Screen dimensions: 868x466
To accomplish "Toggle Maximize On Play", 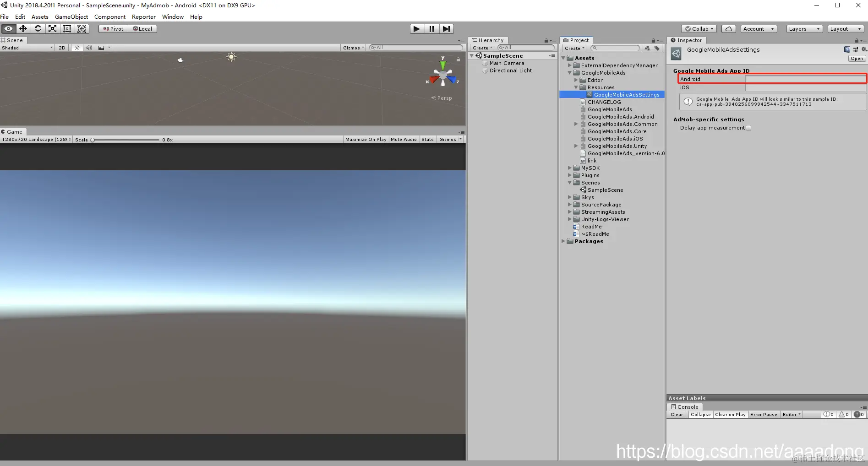I will coord(366,140).
